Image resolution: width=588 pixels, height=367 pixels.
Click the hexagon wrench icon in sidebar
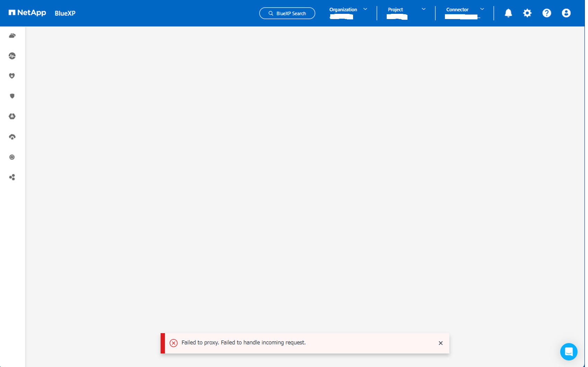coord(12,116)
